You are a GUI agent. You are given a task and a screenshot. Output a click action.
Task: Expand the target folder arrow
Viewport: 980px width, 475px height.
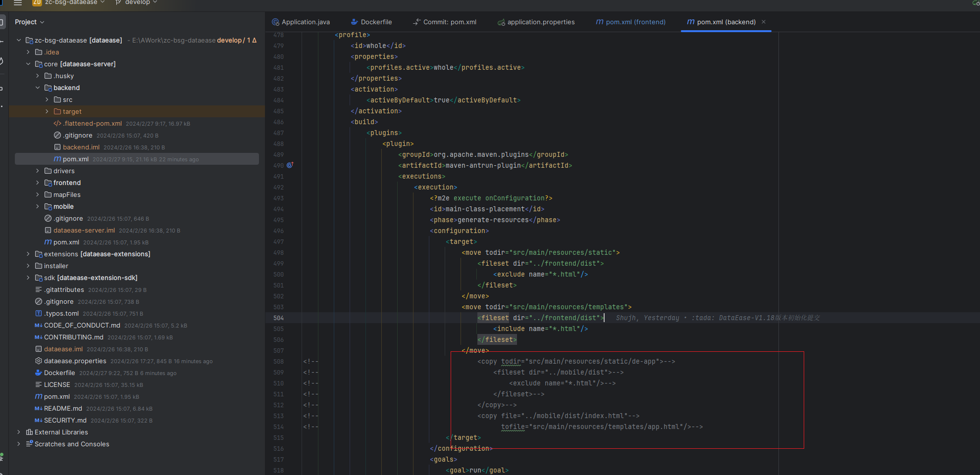click(47, 111)
